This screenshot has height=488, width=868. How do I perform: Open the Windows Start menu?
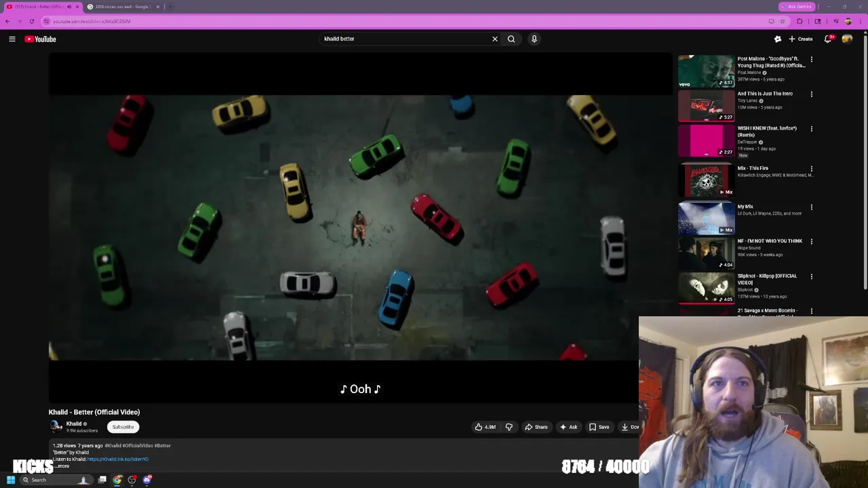[11, 480]
